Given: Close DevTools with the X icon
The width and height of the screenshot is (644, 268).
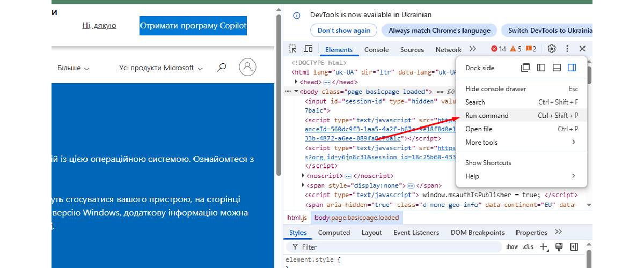Looking at the screenshot, I should point(582,49).
